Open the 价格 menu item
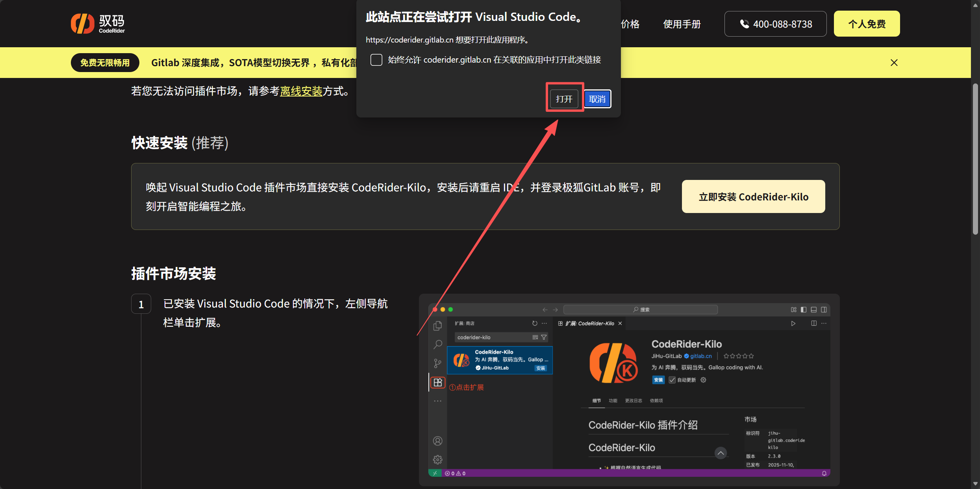 pyautogui.click(x=630, y=24)
